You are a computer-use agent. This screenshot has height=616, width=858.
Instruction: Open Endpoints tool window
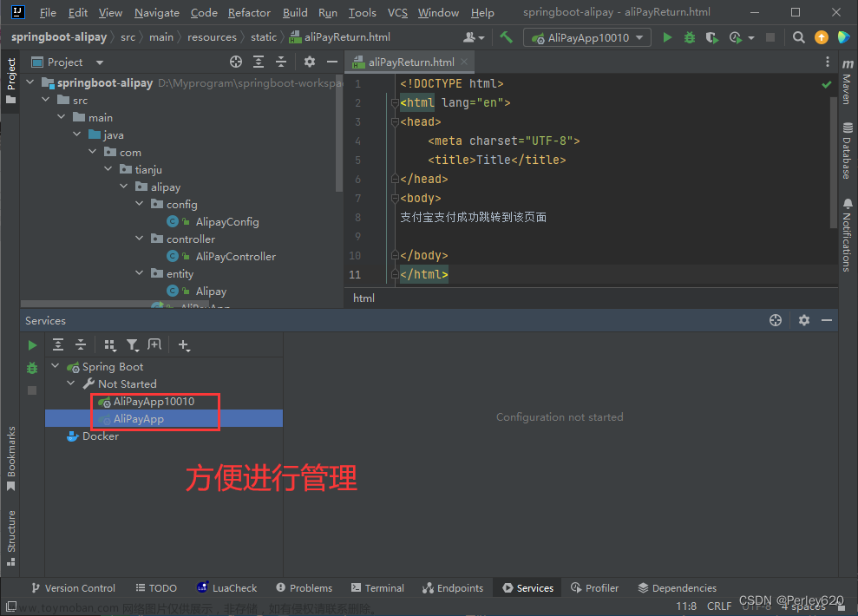click(453, 588)
